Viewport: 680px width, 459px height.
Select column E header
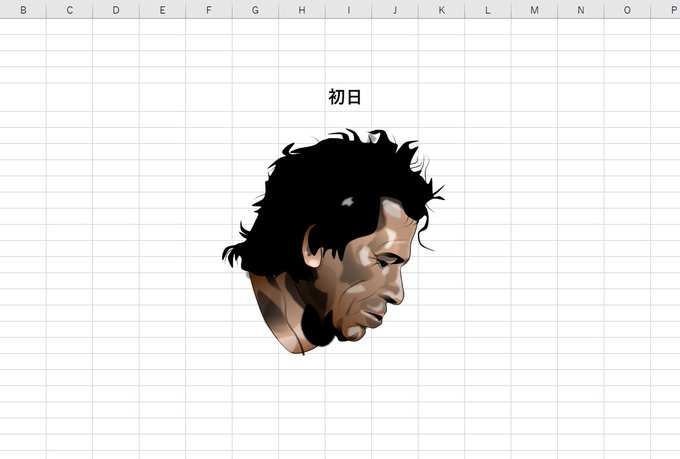[162, 10]
